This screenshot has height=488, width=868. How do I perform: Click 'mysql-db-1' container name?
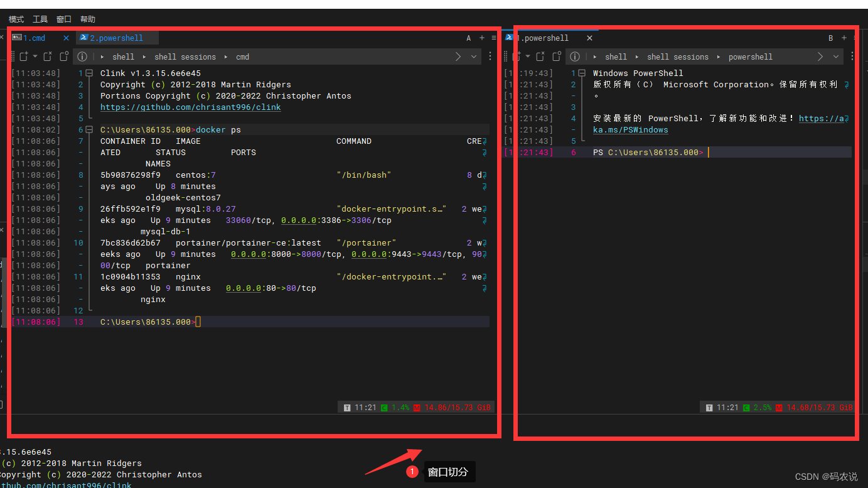[x=166, y=232]
